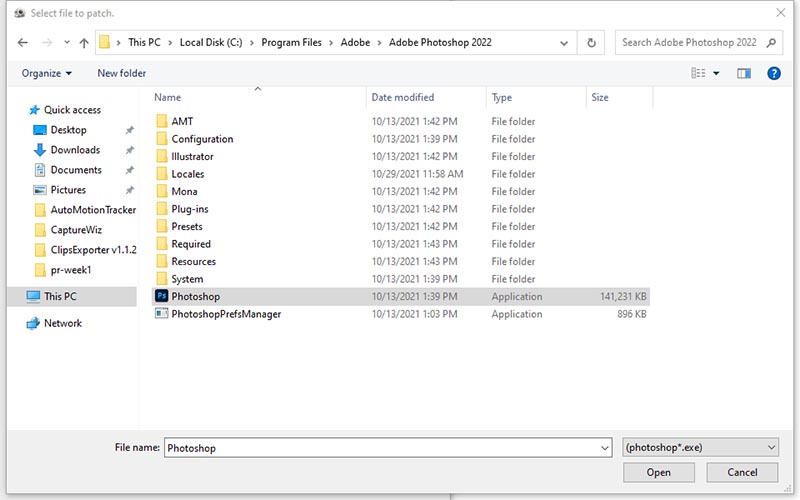800x500 pixels.
Task: Select the PhotoshopPrefsManager application icon
Action: (162, 314)
